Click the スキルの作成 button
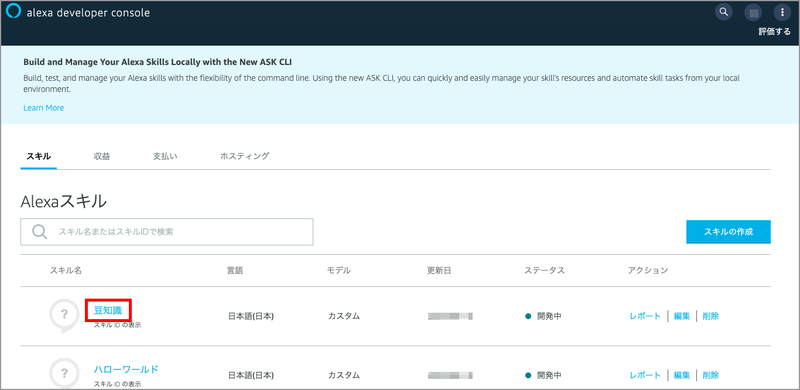This screenshot has height=390, width=800. pyautogui.click(x=728, y=232)
